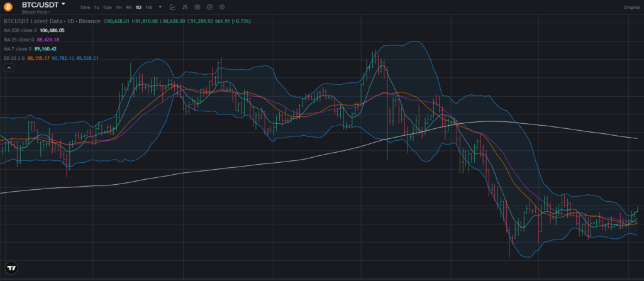Image resolution: width=644 pixels, height=281 pixels.
Task: Choose the 4H timeframe
Action: pyautogui.click(x=128, y=7)
